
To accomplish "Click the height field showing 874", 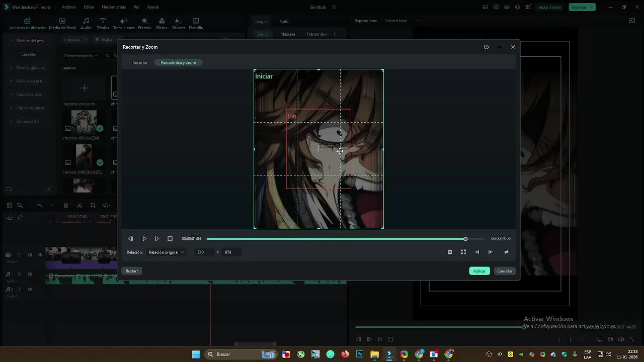I will pyautogui.click(x=231, y=252).
